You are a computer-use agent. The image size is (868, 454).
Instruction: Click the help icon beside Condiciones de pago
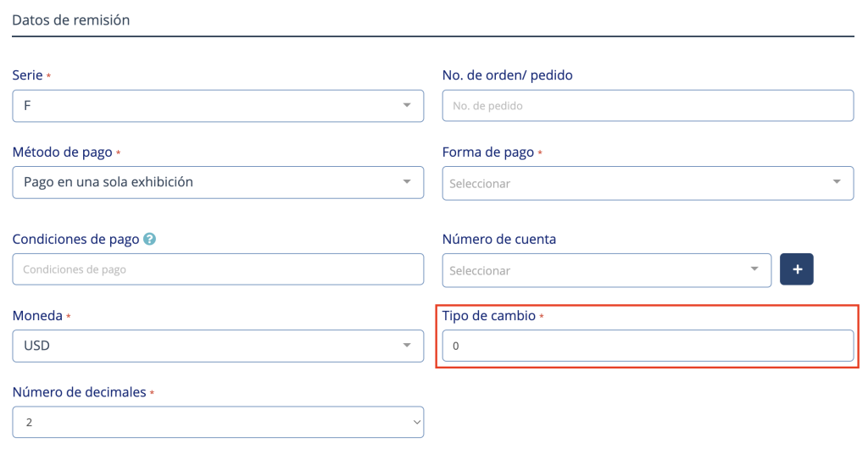[150, 240]
